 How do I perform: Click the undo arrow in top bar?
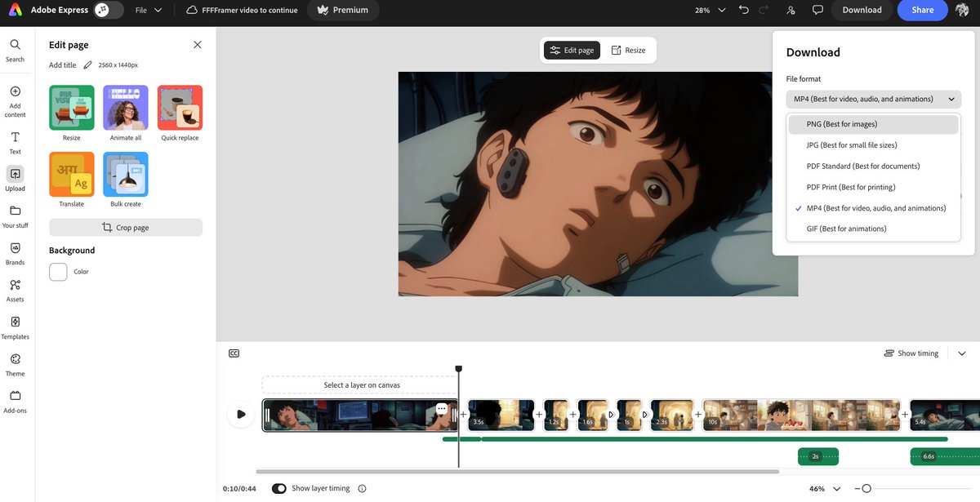pos(743,10)
